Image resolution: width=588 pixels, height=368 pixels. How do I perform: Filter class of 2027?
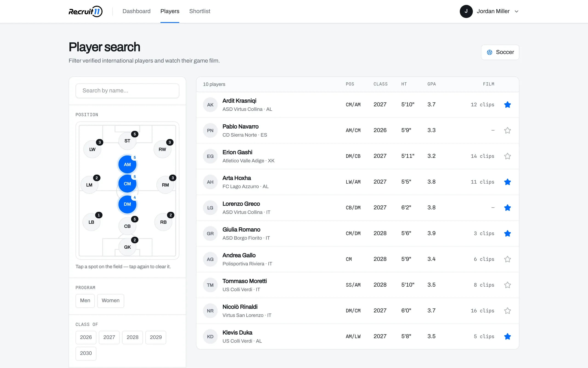pyautogui.click(x=109, y=338)
